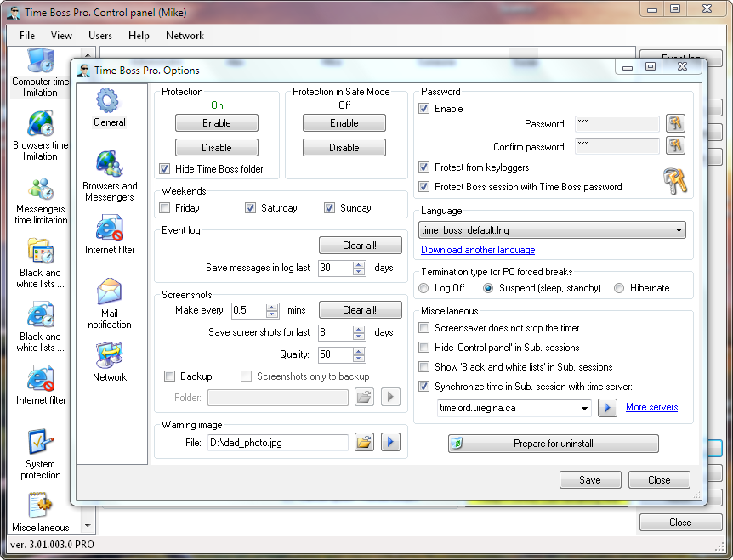Toggle password Enable checkbox
Viewport: 733px width, 560px height.
click(424, 109)
